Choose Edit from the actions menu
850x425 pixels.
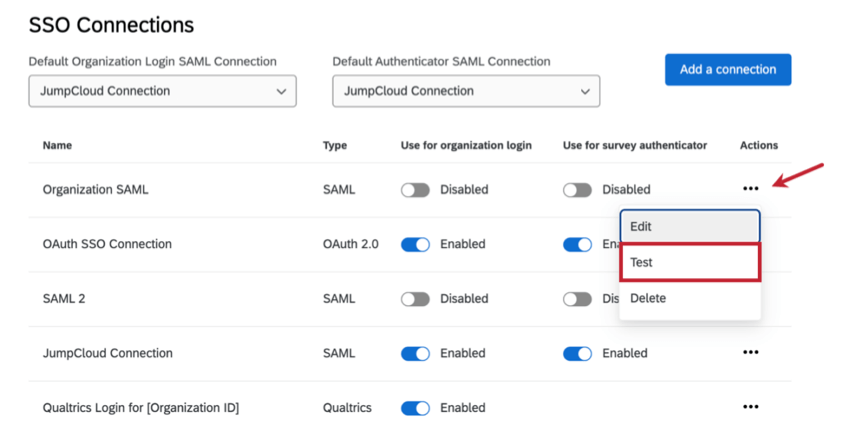tap(689, 227)
